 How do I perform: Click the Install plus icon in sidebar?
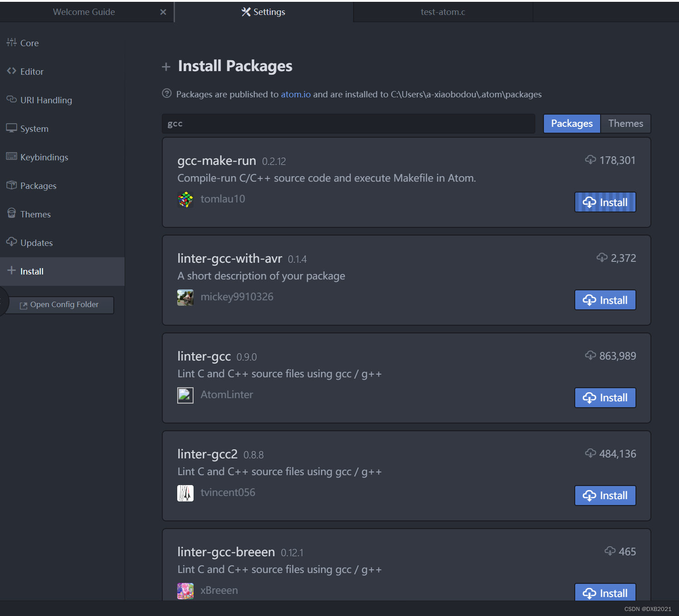(x=11, y=270)
